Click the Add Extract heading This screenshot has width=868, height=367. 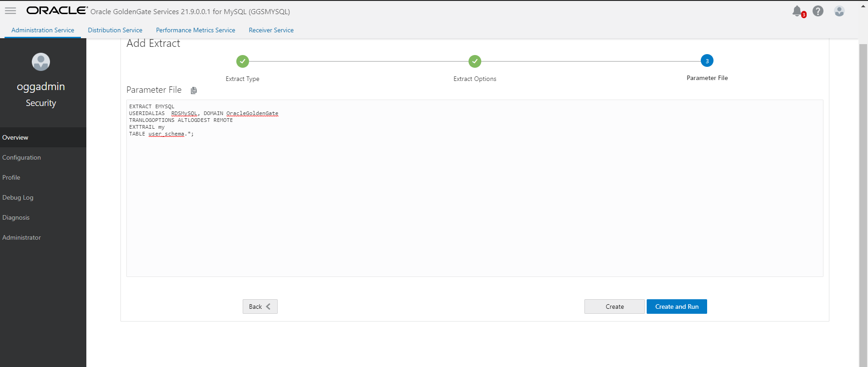(153, 43)
